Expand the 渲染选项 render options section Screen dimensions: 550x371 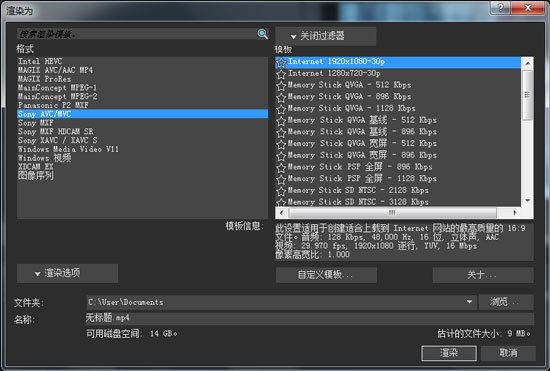[x=67, y=273]
